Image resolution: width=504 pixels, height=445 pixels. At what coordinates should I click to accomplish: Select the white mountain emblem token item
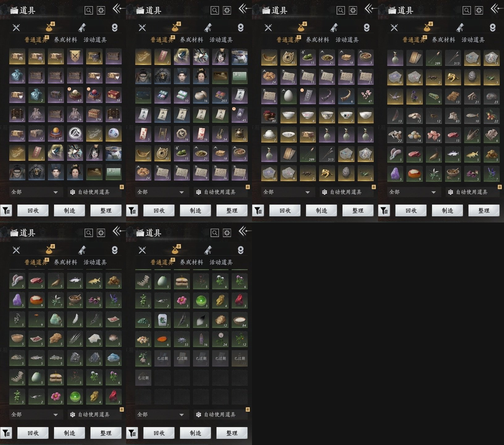point(75,133)
